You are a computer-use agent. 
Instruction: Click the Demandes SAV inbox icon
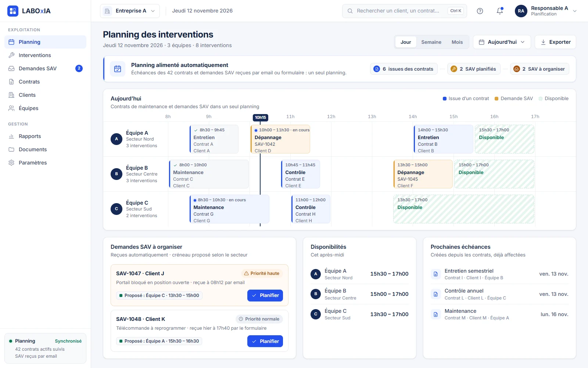tap(11, 68)
